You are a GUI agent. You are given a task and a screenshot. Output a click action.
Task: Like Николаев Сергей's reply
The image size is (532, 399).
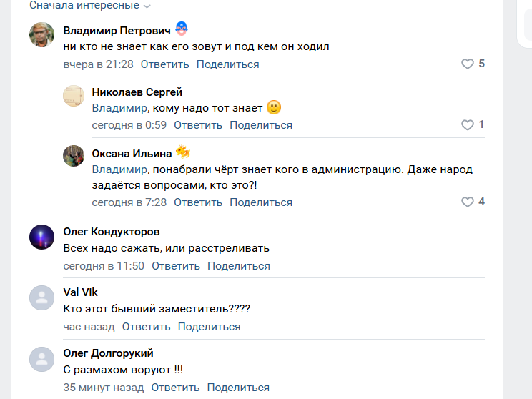point(468,125)
